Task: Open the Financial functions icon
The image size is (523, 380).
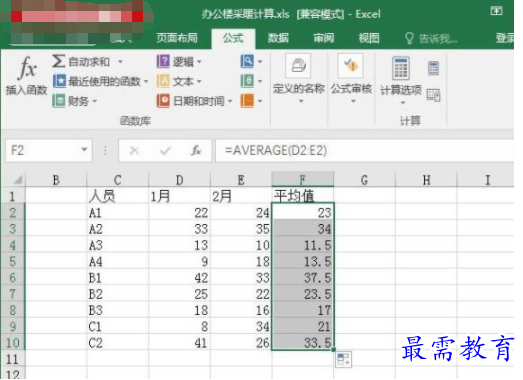Action: tap(59, 101)
